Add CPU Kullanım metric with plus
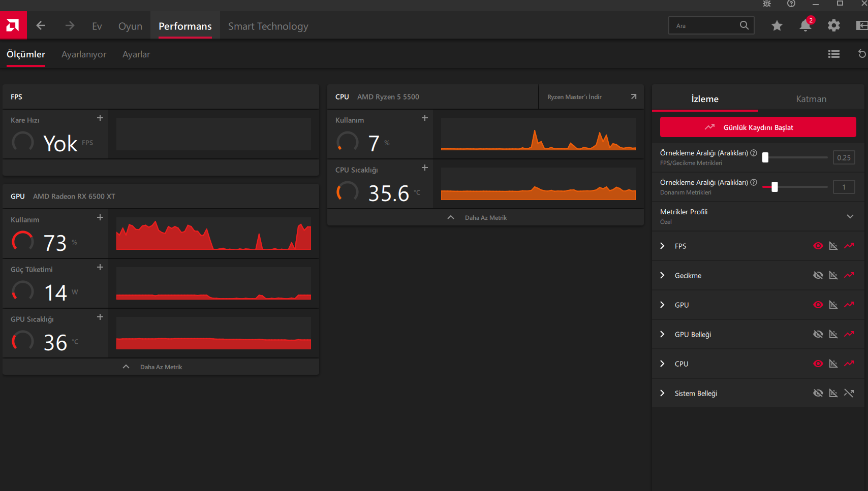The image size is (868, 491). [425, 118]
